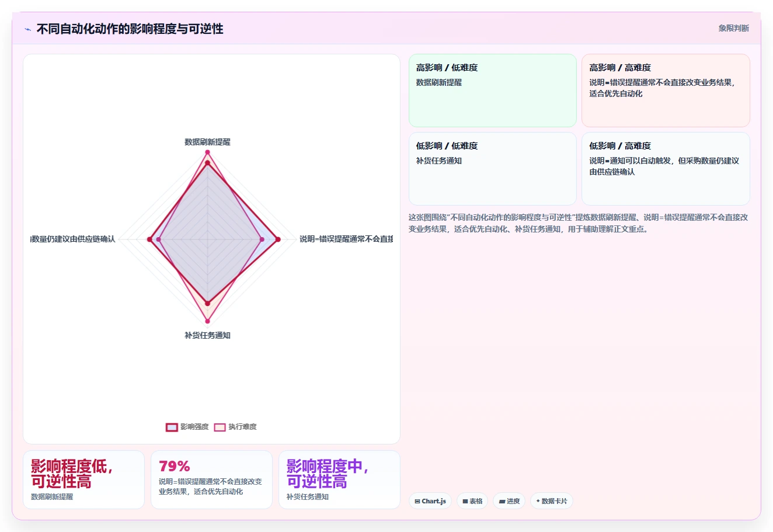The height and width of the screenshot is (532, 773).
Task: Click the 象限判断 label in header
Action: [x=733, y=28]
